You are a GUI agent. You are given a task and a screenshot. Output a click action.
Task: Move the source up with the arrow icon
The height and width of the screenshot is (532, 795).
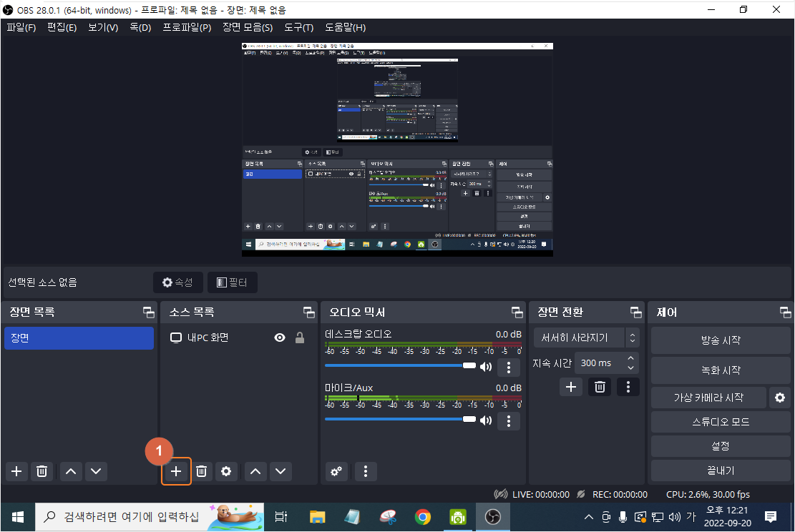pyautogui.click(x=255, y=471)
